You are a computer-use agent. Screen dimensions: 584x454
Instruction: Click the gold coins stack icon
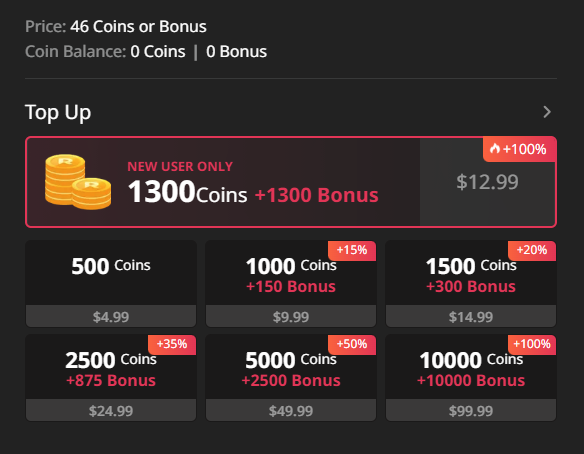coord(78,182)
